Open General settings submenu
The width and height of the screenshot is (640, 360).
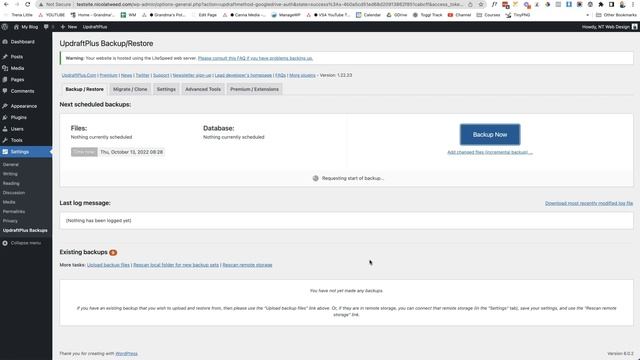tap(11, 164)
